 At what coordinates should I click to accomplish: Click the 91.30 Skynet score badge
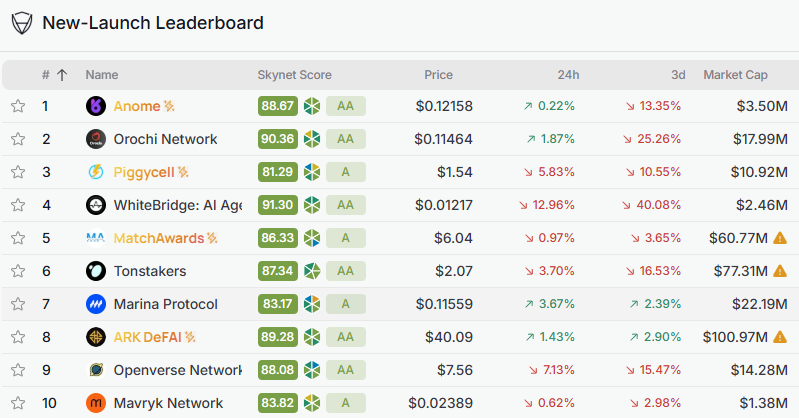point(277,205)
